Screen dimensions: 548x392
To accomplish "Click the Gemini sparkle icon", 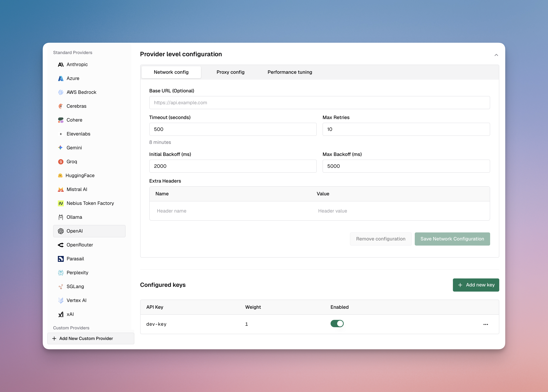I will coord(61,148).
